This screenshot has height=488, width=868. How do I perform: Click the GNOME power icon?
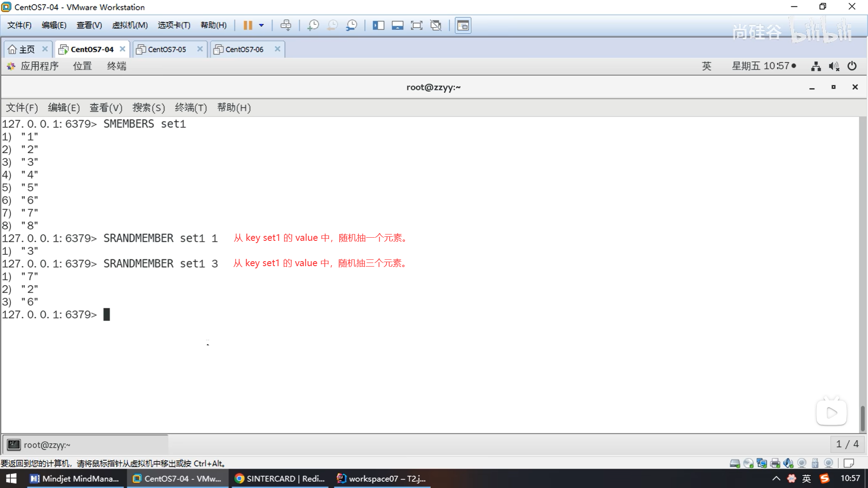(852, 66)
